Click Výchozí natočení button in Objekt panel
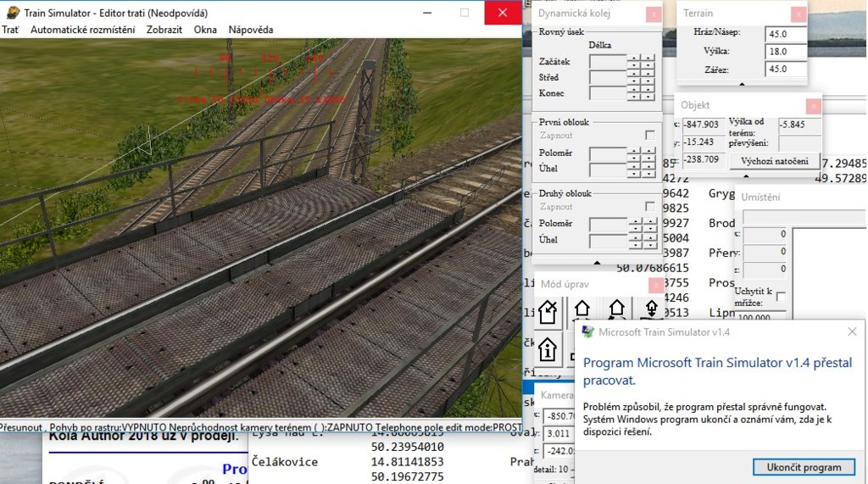This screenshot has height=484, width=868. [x=775, y=161]
